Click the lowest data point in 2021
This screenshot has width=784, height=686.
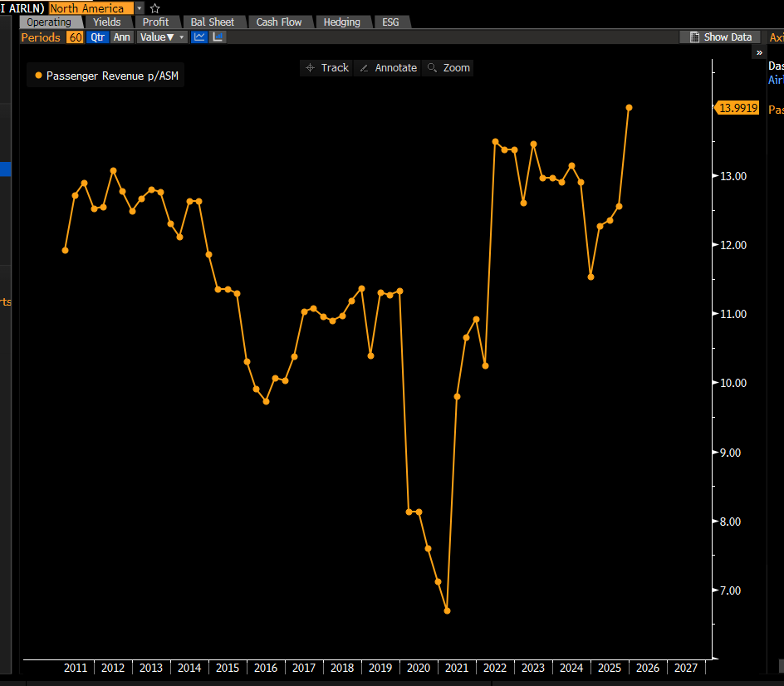[x=447, y=610]
